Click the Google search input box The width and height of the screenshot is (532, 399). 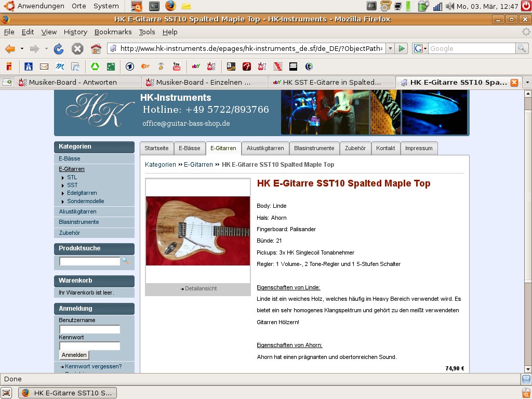click(x=472, y=48)
